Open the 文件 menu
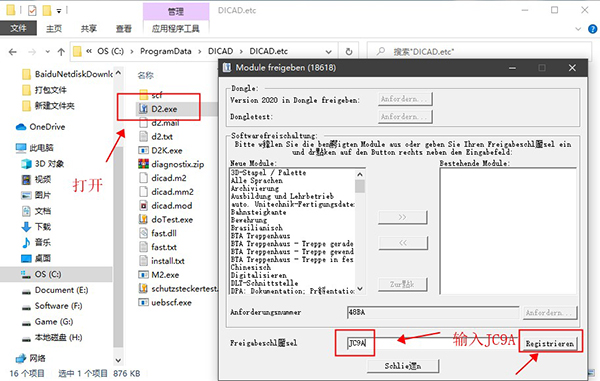Screen dimensions: 600x381 point(18,28)
